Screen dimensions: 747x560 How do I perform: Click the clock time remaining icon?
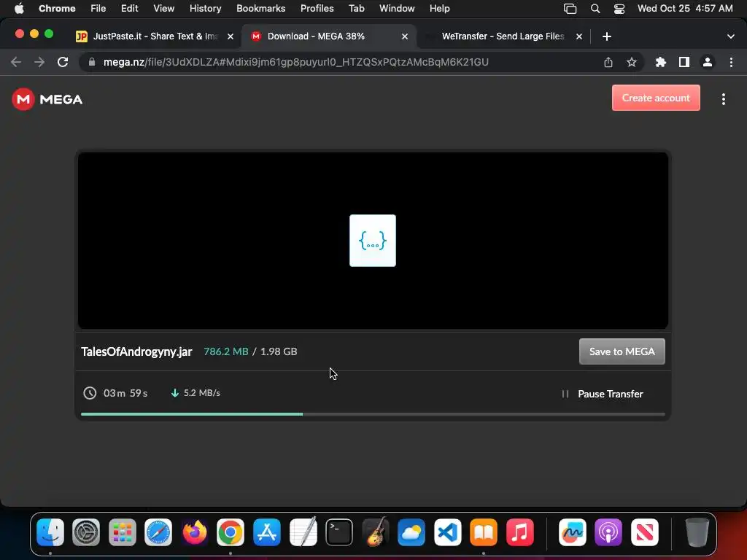coord(90,393)
